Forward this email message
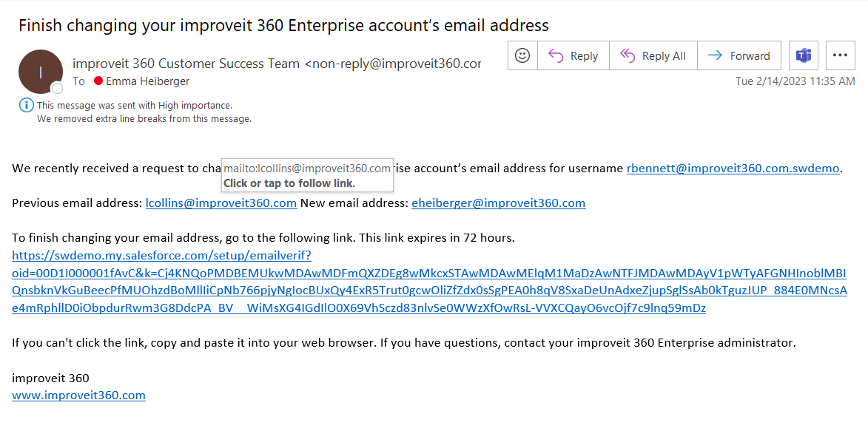The height and width of the screenshot is (428, 868). pos(739,55)
